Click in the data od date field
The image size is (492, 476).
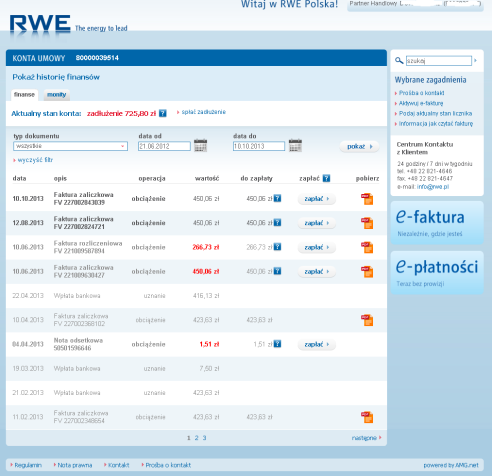164,146
